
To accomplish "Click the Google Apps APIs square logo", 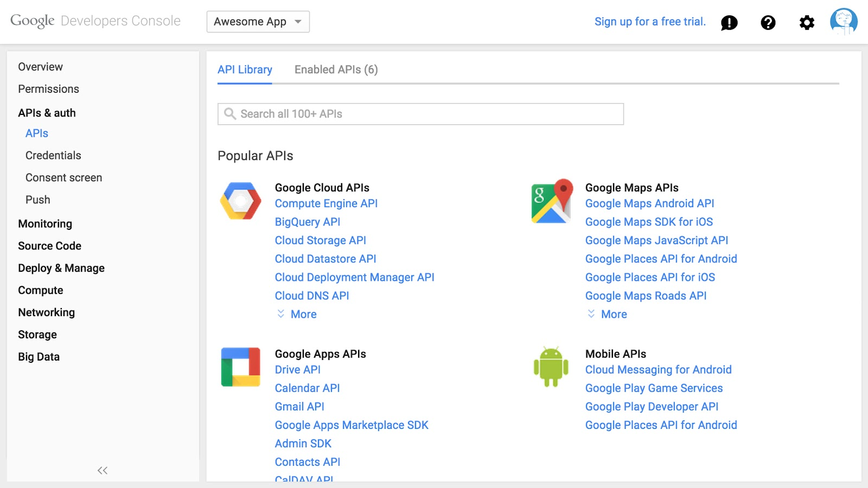I will [241, 367].
